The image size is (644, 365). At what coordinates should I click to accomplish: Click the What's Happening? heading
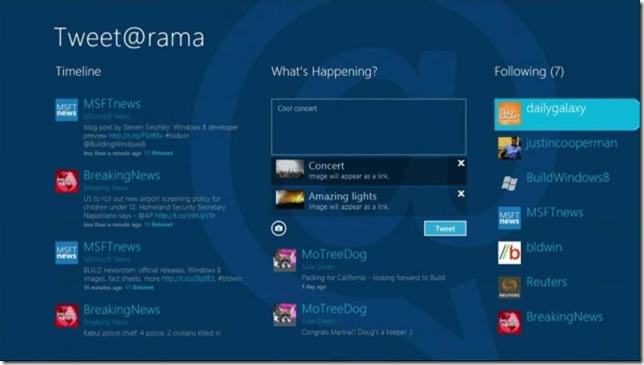pos(324,71)
